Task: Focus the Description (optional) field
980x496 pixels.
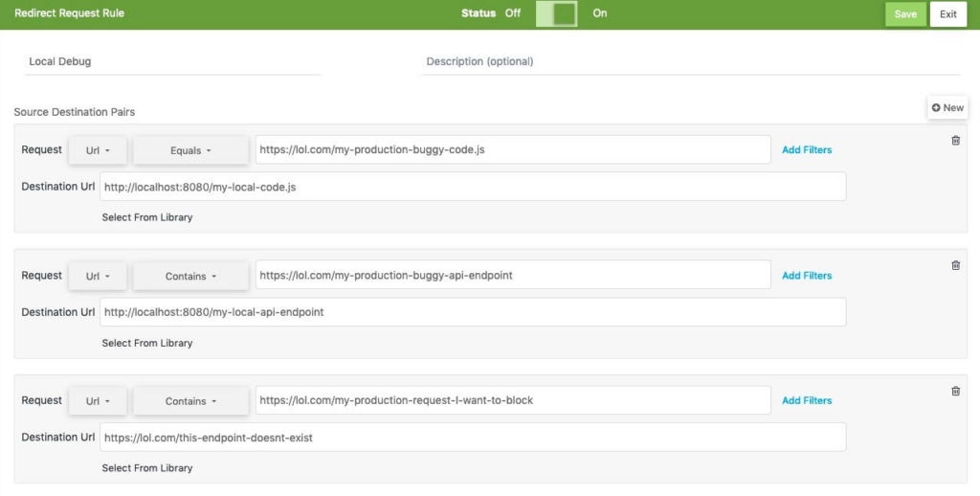Action: tap(691, 62)
